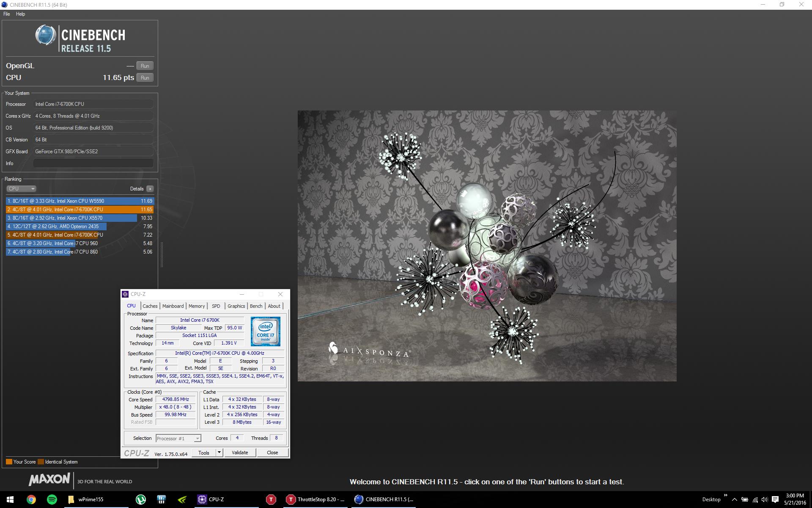Select ranking row Xeon CPU W5590

pos(80,201)
